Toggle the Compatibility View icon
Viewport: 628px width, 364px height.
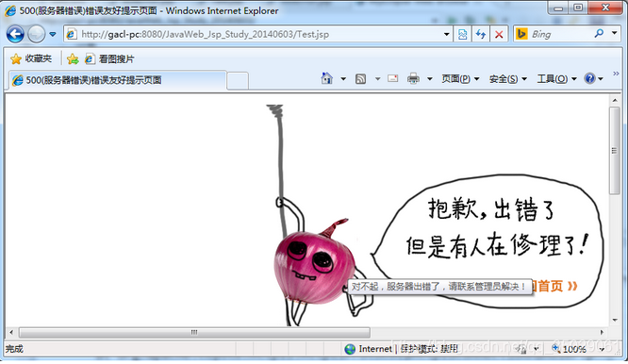coord(463,35)
